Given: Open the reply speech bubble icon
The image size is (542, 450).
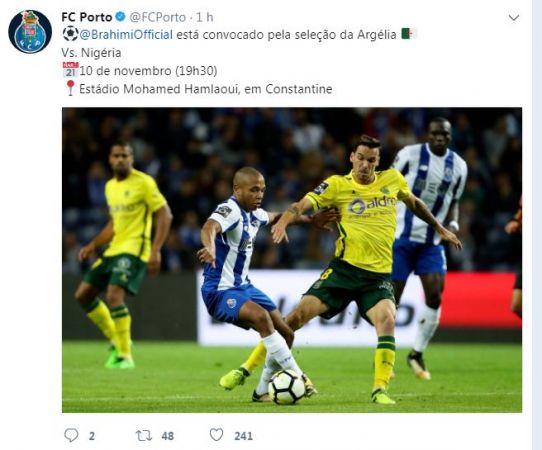Looking at the screenshot, I should pyautogui.click(x=71, y=435).
